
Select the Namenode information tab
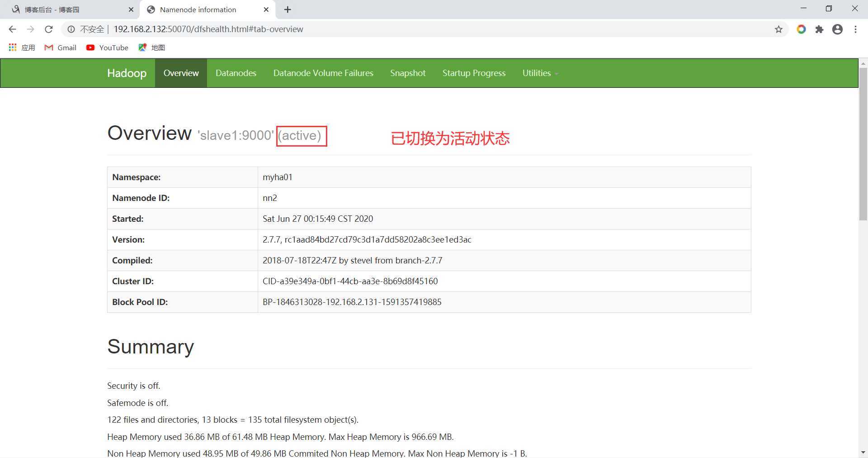point(208,10)
